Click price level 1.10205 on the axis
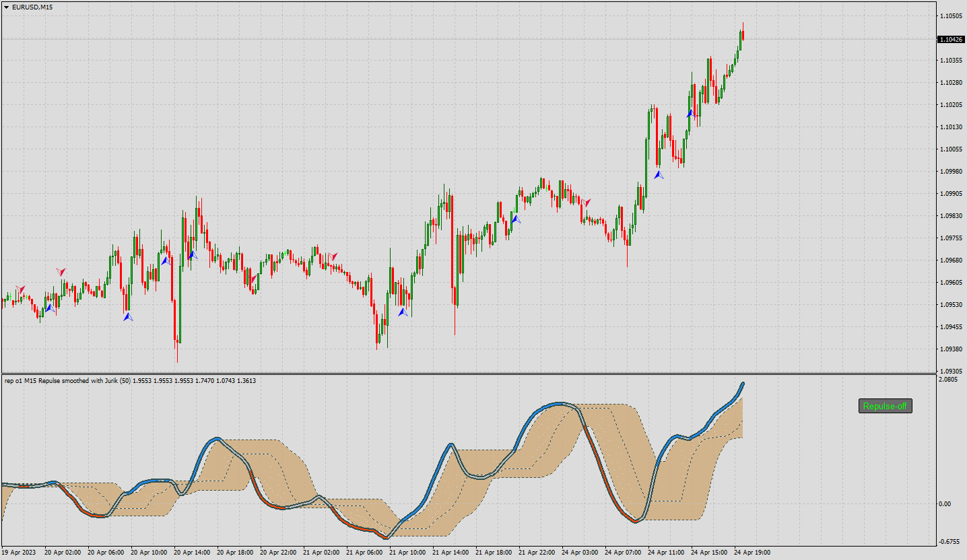 951,105
